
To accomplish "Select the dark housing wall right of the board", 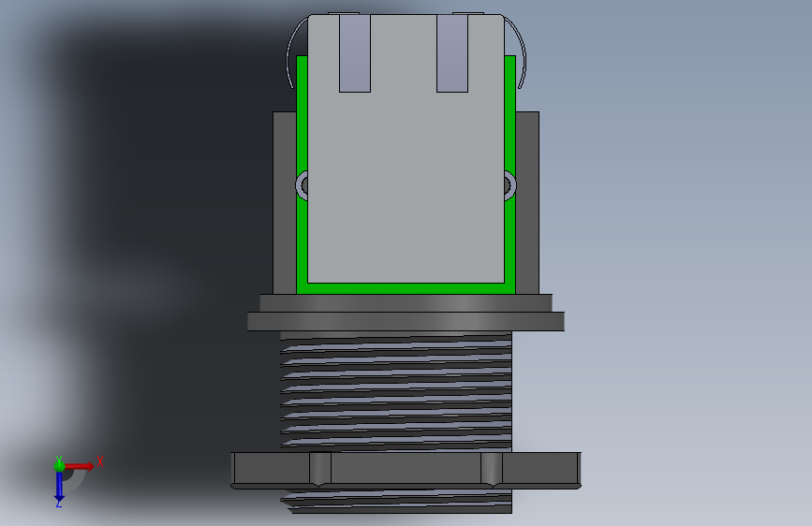I will click(527, 203).
